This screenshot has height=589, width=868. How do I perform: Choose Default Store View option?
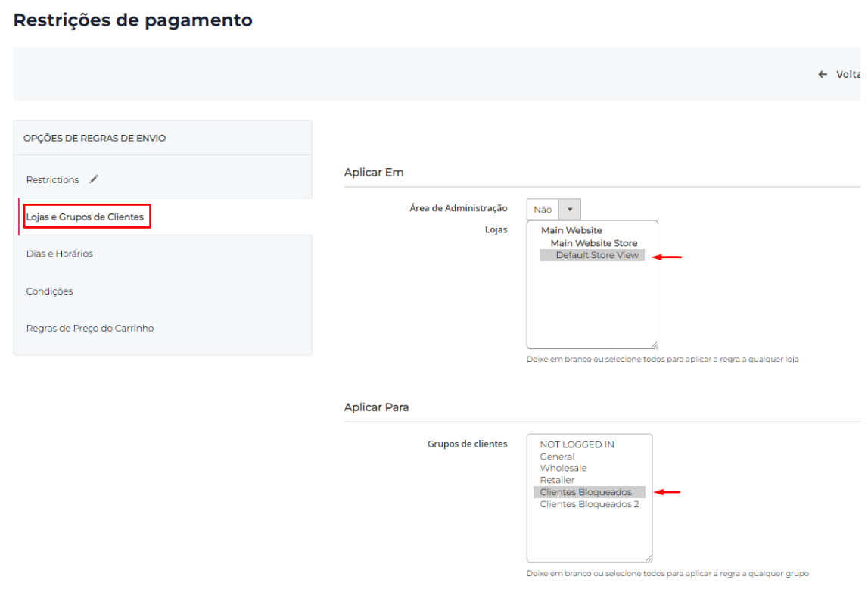coord(596,255)
